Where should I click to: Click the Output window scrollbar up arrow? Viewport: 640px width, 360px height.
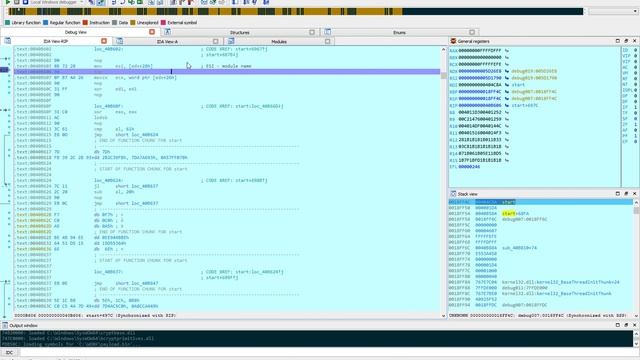point(636,333)
